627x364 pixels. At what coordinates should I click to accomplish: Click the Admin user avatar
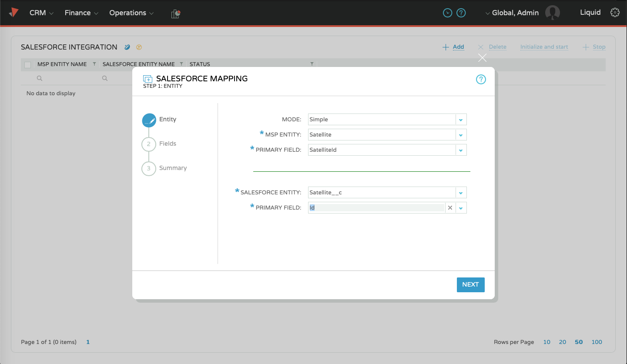point(553,13)
